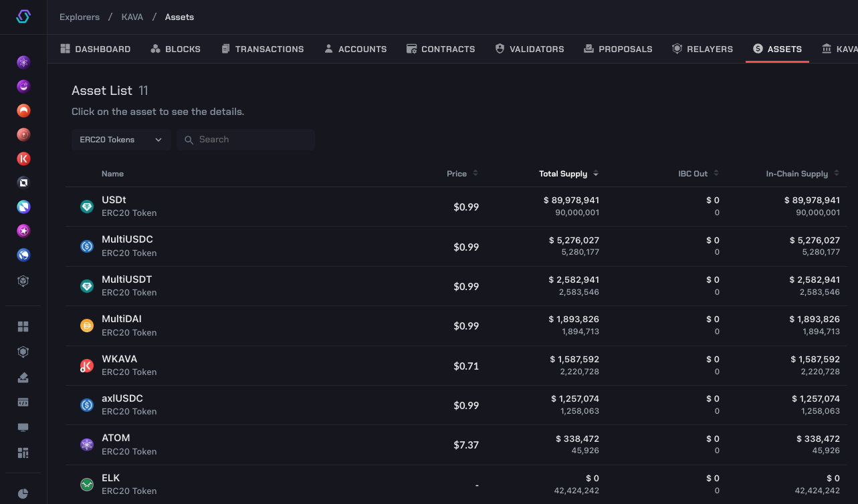Select the magenta star chain icon in sidebar
Screen dimensions: 858x504
[23, 231]
